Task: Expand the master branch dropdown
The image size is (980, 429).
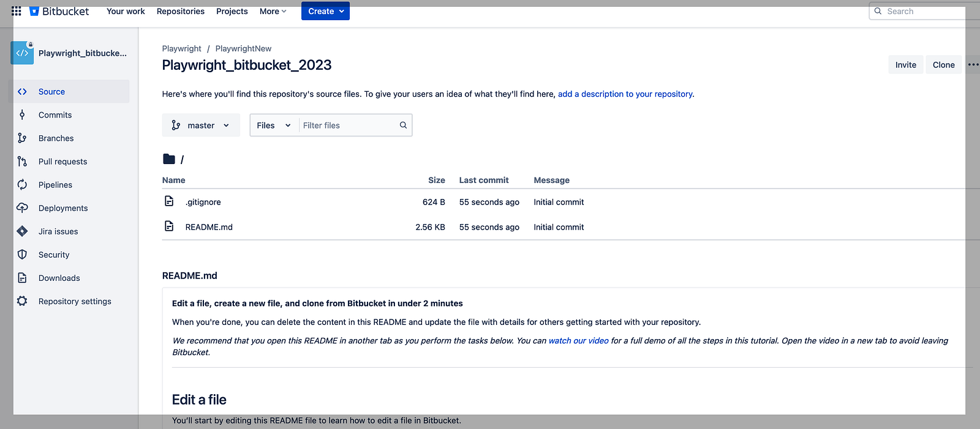Action: click(x=201, y=125)
